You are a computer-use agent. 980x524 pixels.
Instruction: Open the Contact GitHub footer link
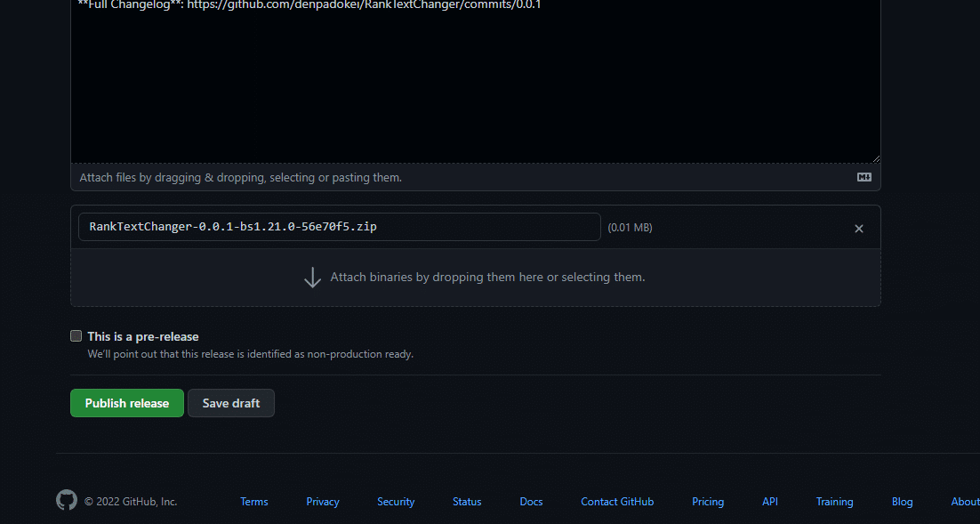pos(617,502)
